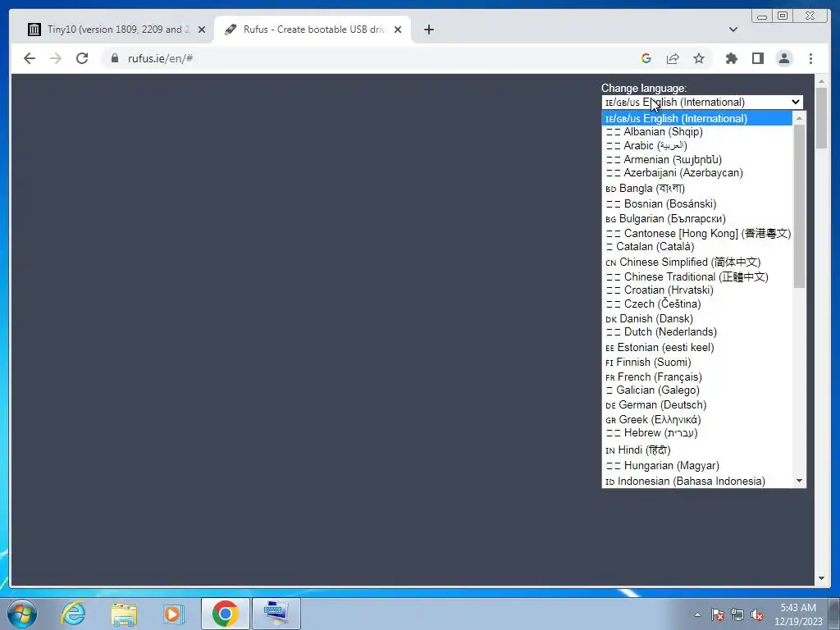The image size is (840, 630).
Task: Click the Chrome taskbar icon
Action: (x=225, y=614)
